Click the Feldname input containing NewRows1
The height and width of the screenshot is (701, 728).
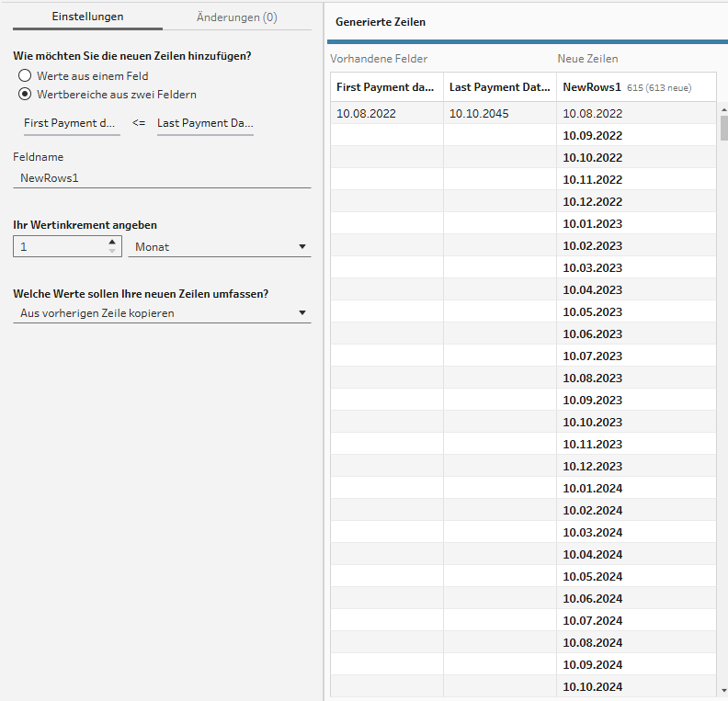162,177
